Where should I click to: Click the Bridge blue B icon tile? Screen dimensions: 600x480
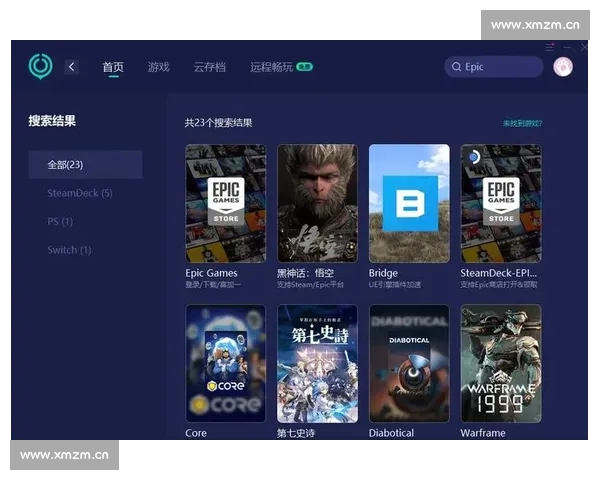click(x=409, y=203)
